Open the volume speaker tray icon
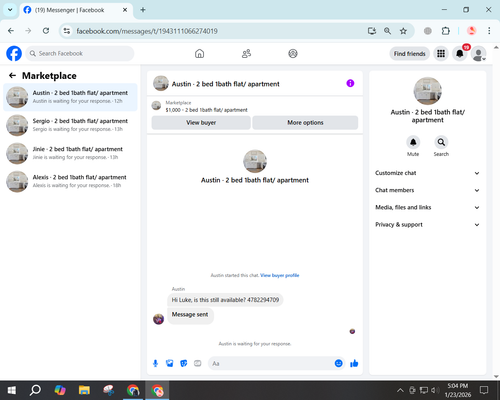This screenshot has height=400, width=500. (x=435, y=390)
